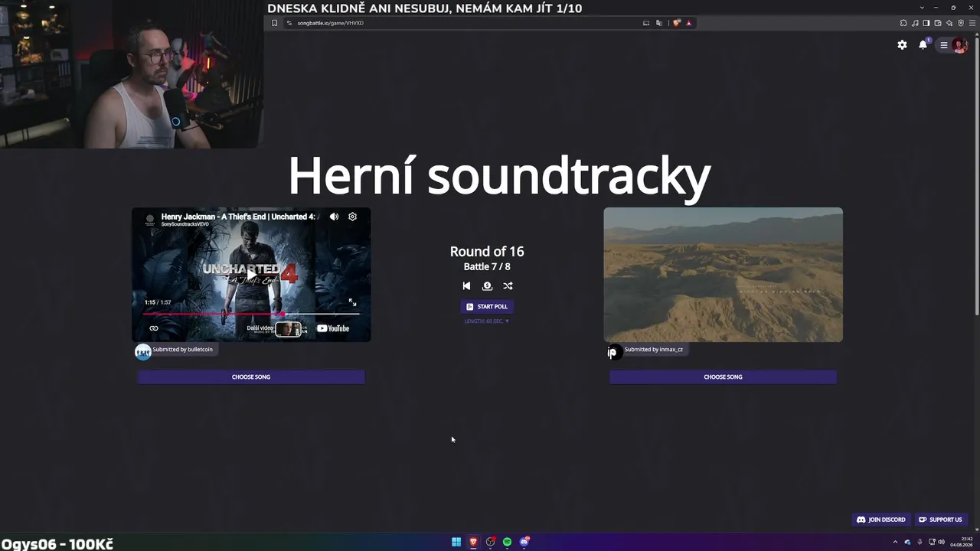Choose bulletcoin's submitted song

pyautogui.click(x=251, y=377)
